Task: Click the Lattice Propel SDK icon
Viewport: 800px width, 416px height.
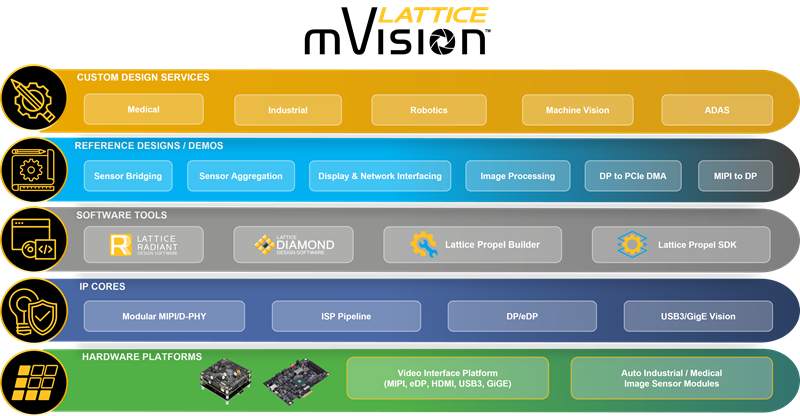Action: coord(633,244)
